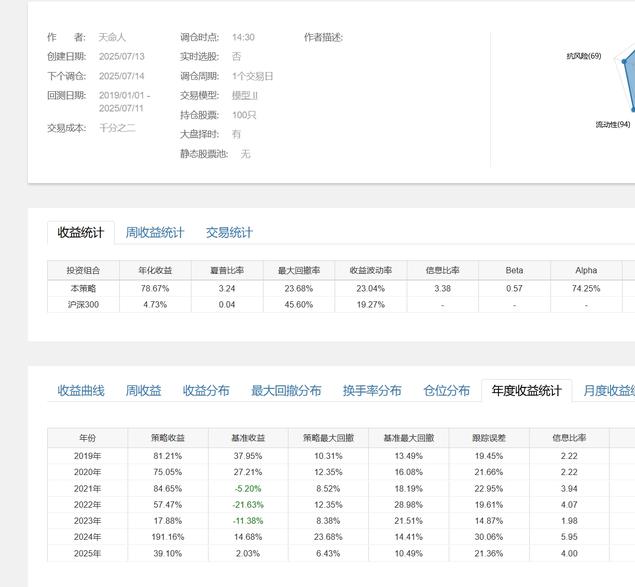635x587 pixels.
Task: Click the author name 天命人
Action: pyautogui.click(x=113, y=37)
